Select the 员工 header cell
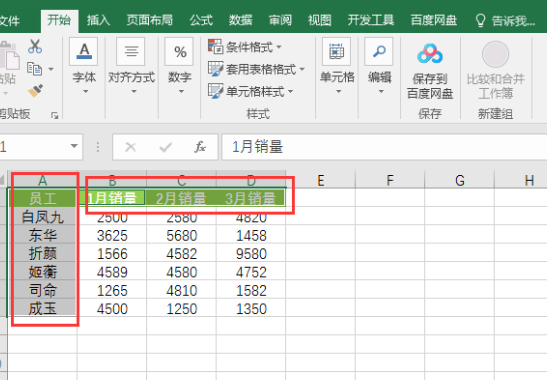547x380 pixels. click(x=43, y=198)
